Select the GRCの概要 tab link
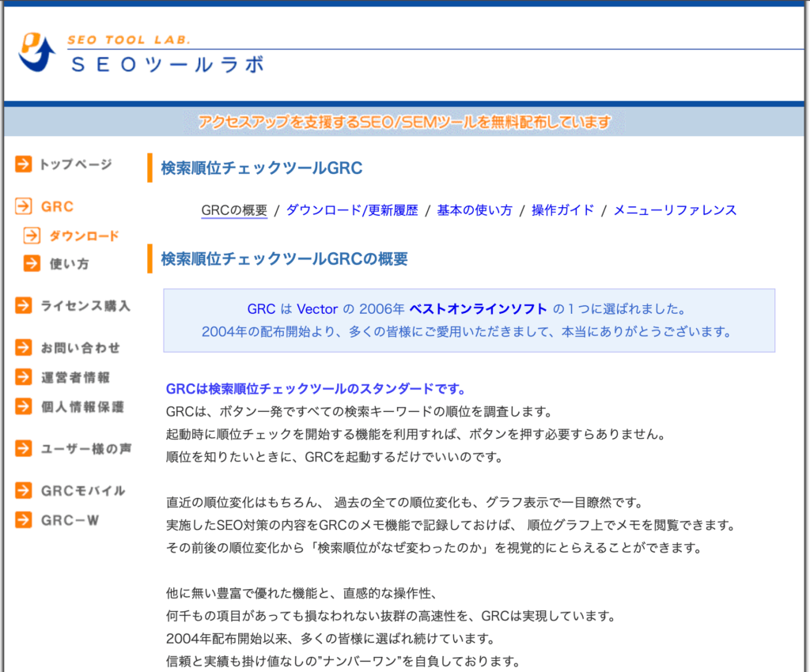Viewport: 810px width, 672px height. coord(234,210)
